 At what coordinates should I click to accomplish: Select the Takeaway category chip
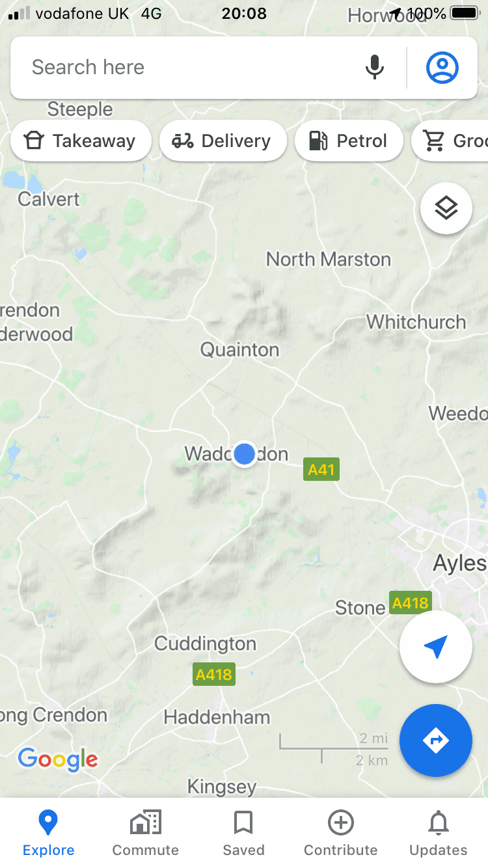(x=81, y=141)
